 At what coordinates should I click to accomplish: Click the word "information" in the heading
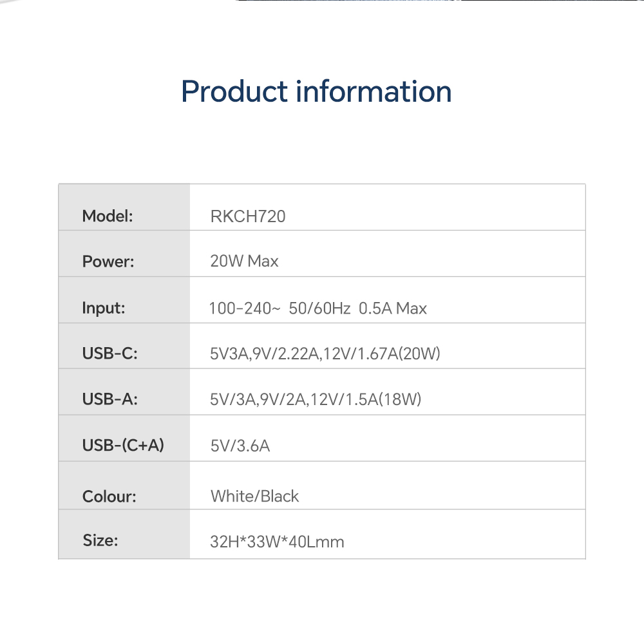[374, 91]
